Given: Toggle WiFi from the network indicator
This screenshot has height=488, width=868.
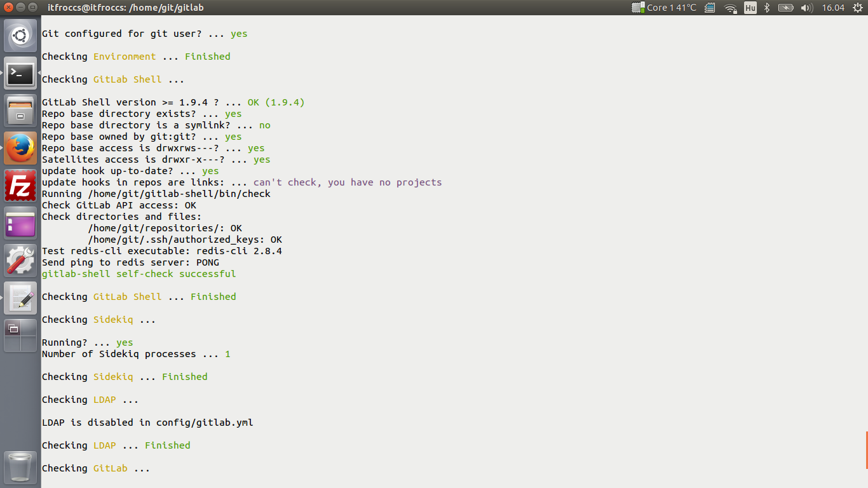Looking at the screenshot, I should pos(730,8).
